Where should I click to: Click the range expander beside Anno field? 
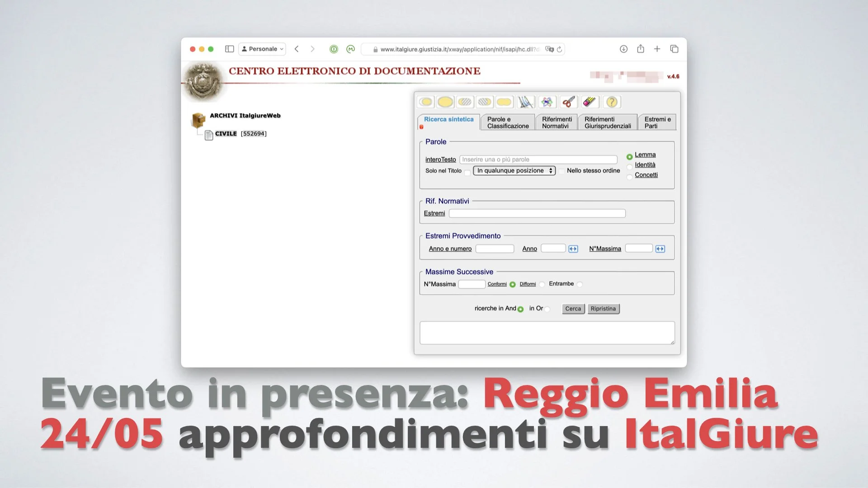click(573, 249)
